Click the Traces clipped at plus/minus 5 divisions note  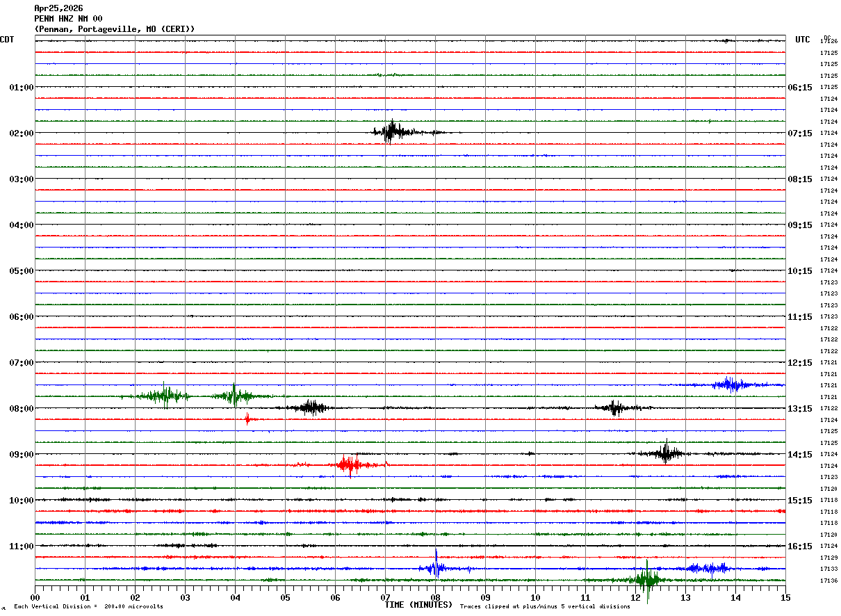(x=545, y=607)
